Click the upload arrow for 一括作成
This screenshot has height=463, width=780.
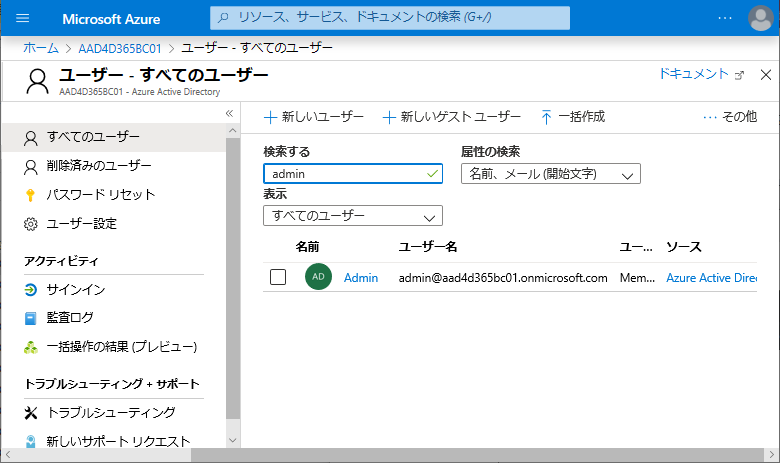546,117
